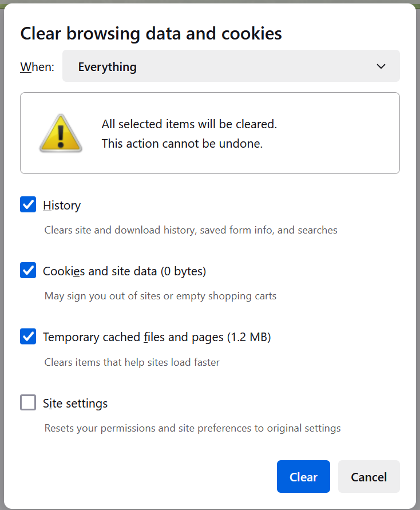Uncheck the Temporary cached files and pages checkbox

coord(28,337)
